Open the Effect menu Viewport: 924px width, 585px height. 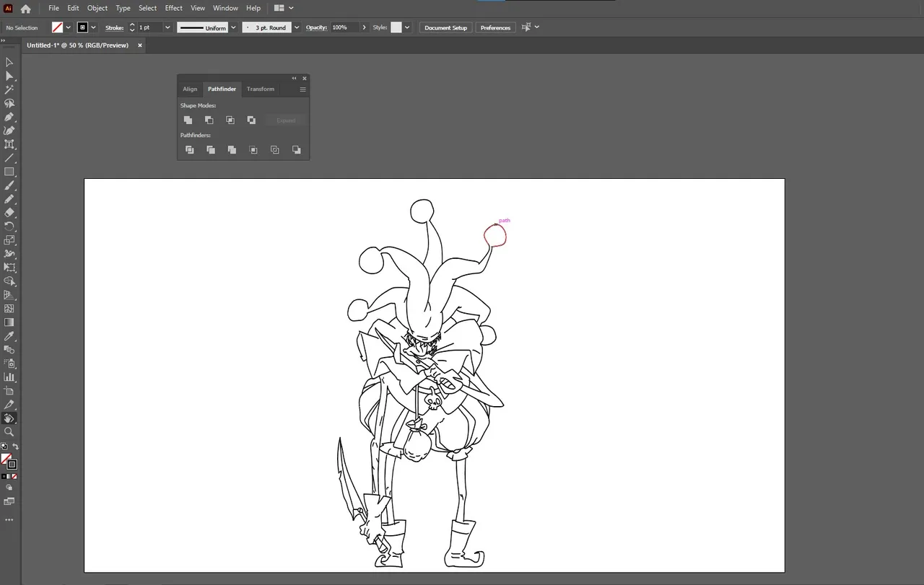point(174,8)
